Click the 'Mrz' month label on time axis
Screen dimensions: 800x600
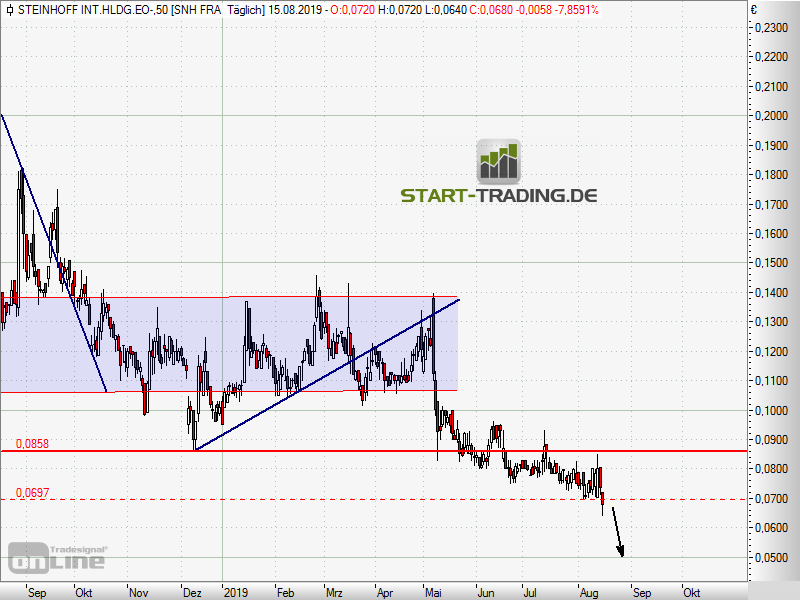334,593
